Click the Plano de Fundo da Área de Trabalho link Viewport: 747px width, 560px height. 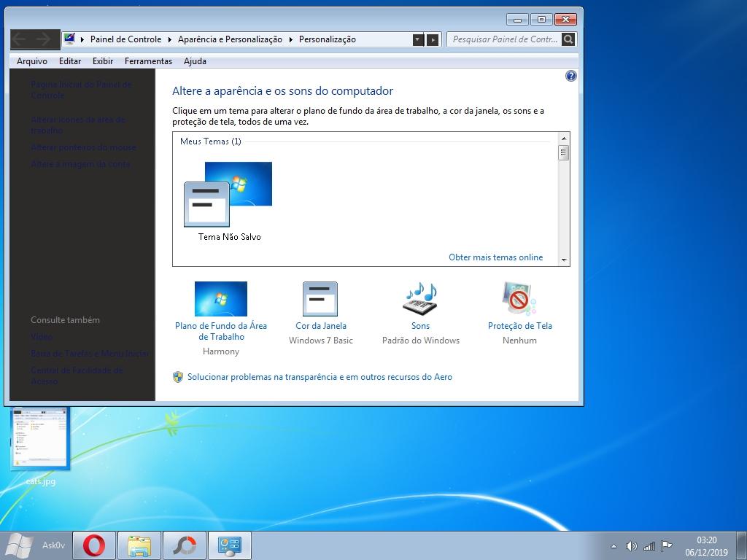coord(221,331)
